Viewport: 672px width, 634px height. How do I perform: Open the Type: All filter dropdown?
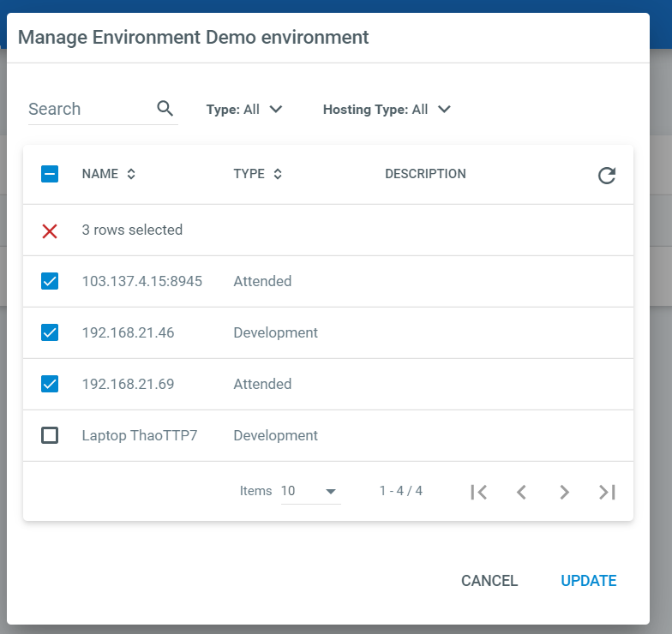[x=245, y=110]
